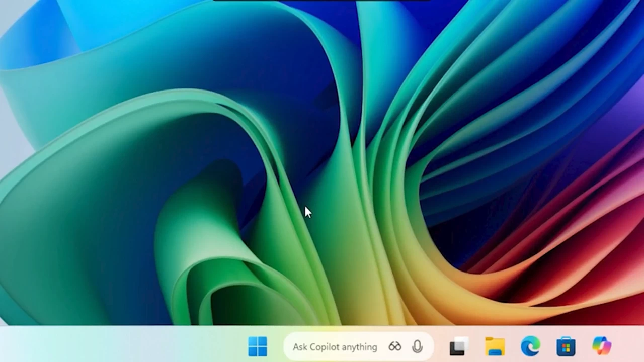Launch Microsoft Edge from the taskbar
Image resolution: width=644 pixels, height=362 pixels.
pos(530,346)
